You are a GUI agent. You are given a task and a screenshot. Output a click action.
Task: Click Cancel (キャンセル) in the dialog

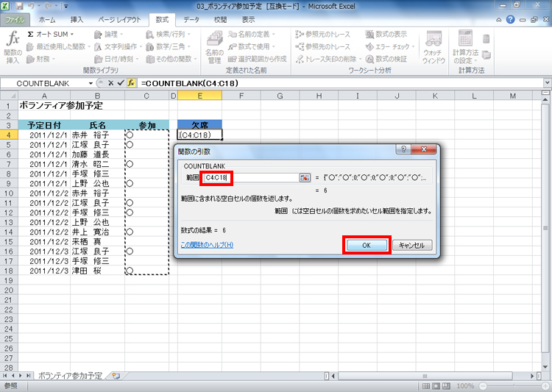tap(412, 245)
